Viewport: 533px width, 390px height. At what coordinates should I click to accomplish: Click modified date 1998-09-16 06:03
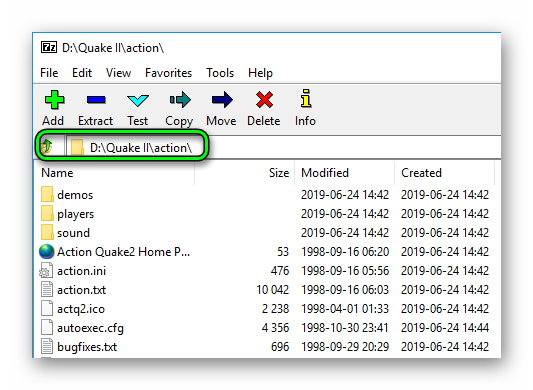345,290
